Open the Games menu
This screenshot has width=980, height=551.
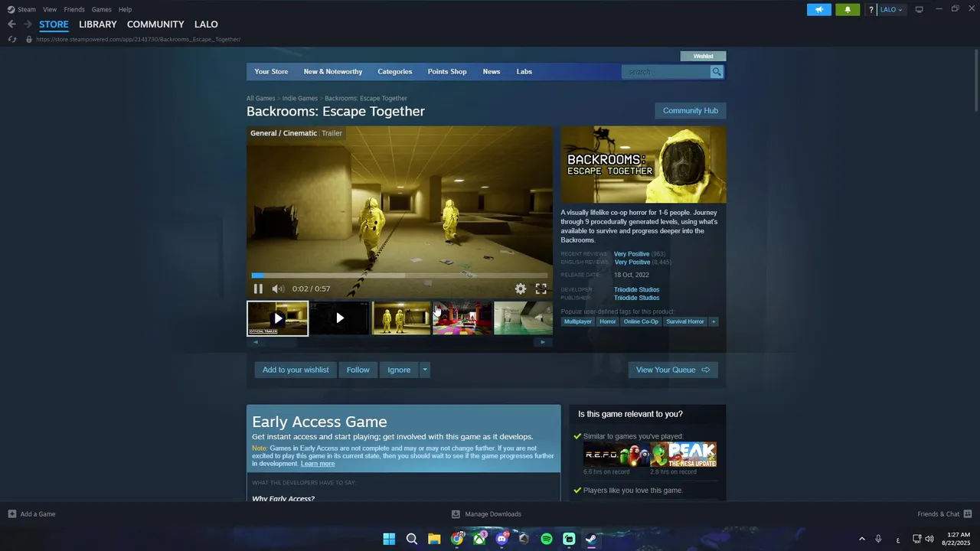click(101, 9)
